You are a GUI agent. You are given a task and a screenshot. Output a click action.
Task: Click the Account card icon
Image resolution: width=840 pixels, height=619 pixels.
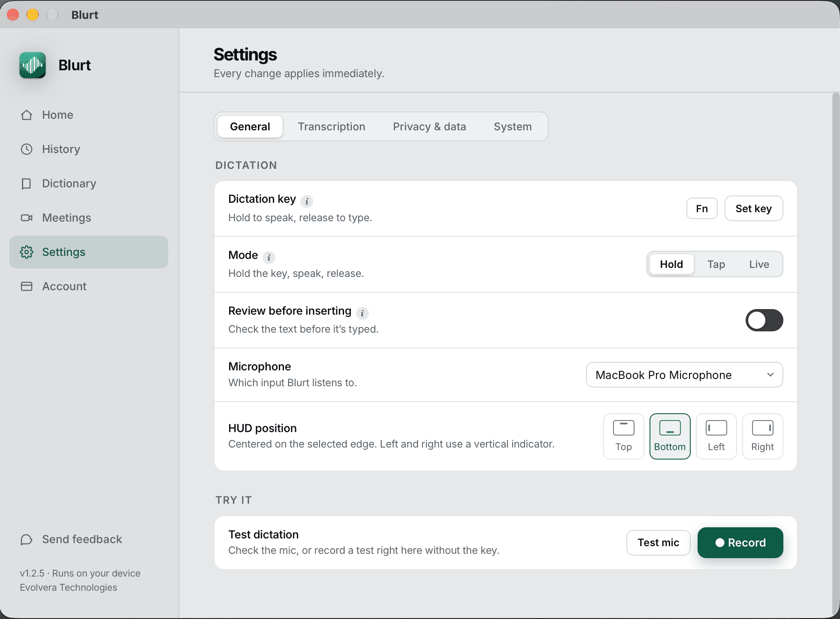click(27, 286)
